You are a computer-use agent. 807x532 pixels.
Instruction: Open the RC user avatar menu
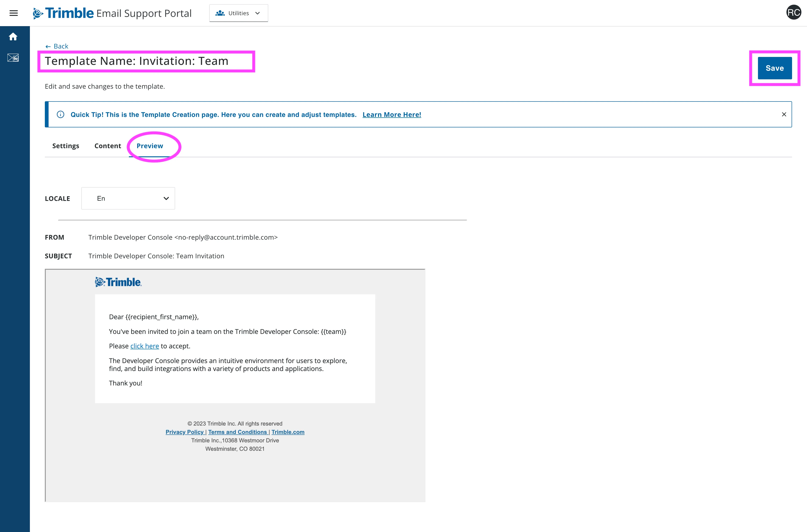[x=793, y=13]
